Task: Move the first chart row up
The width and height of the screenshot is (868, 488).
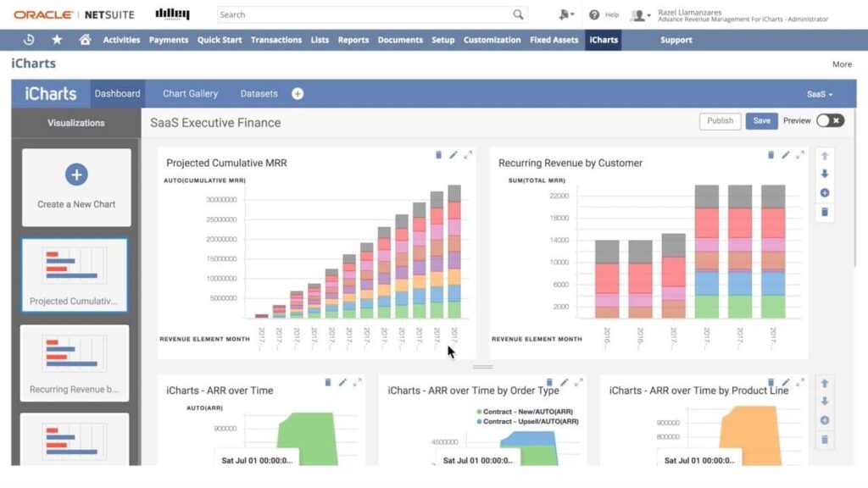Action: tap(825, 156)
